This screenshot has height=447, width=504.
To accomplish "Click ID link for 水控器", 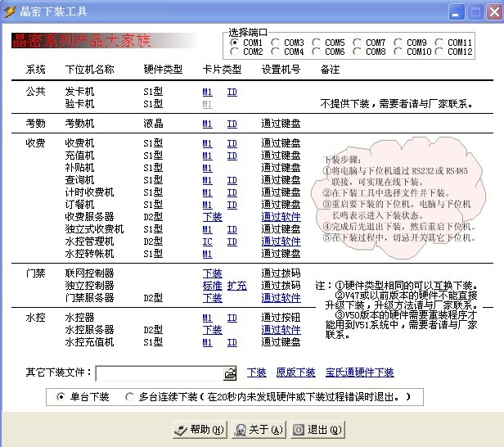I will (x=232, y=318).
